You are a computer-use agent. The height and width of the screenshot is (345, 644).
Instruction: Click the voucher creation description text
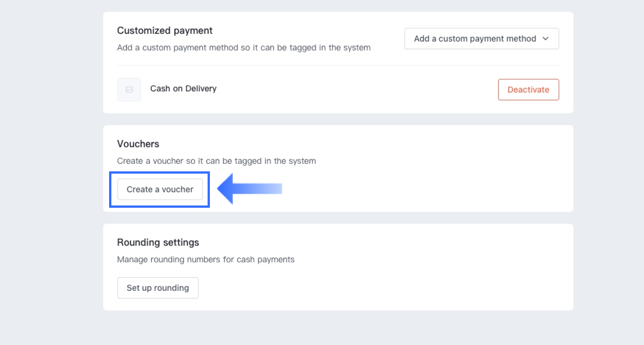pyautogui.click(x=216, y=161)
